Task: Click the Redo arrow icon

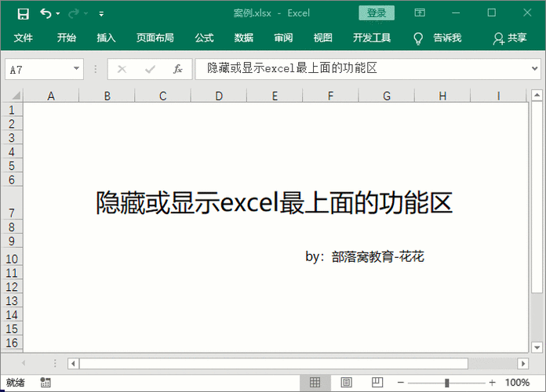Action: coord(74,13)
